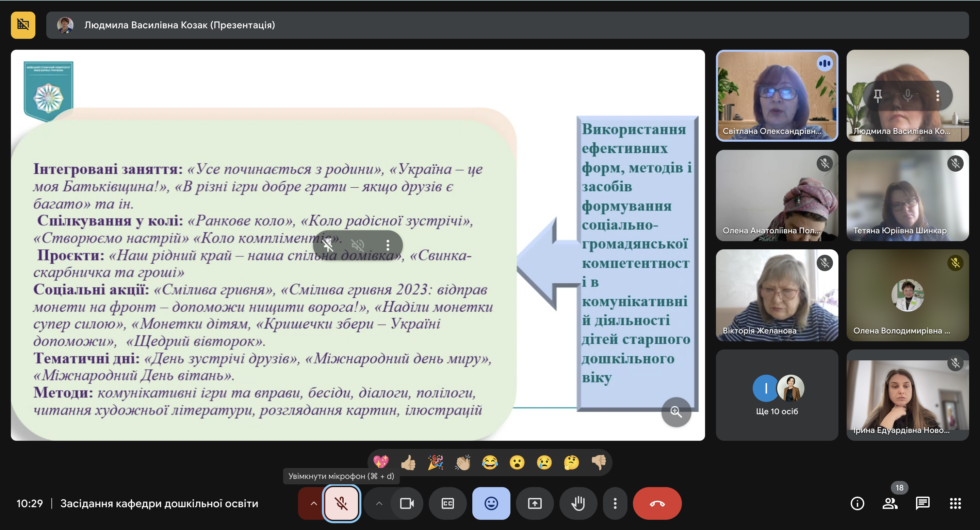Image resolution: width=980 pixels, height=530 pixels.
Task: Click the emoji reactions smiley button
Action: click(491, 503)
